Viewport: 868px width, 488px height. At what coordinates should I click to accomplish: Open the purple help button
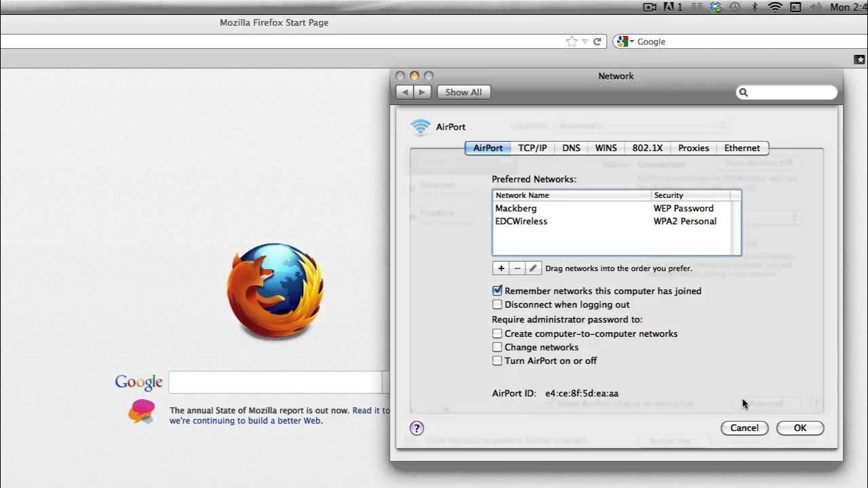tap(416, 428)
